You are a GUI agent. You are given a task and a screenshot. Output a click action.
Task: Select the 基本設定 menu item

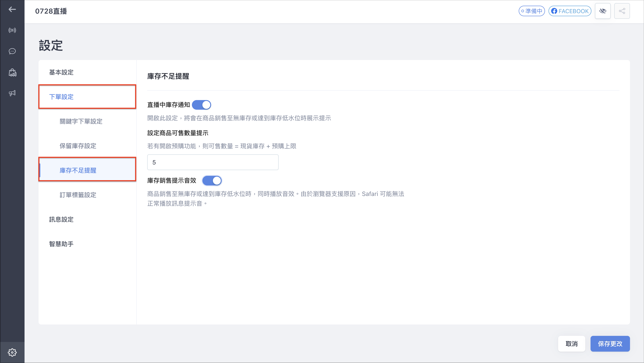87,72
